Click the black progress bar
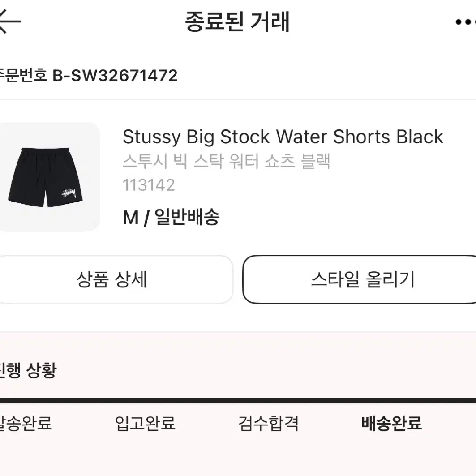The width and height of the screenshot is (476, 476). tap(238, 401)
